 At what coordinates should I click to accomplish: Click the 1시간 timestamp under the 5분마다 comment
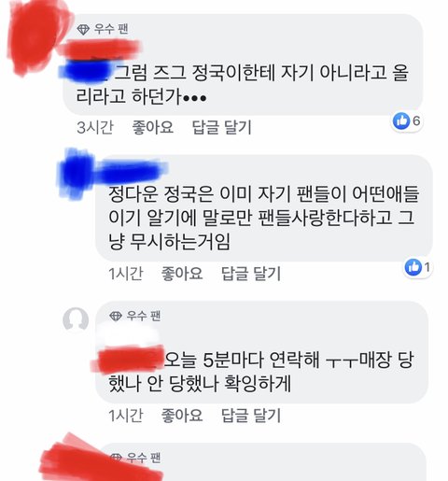point(126,415)
